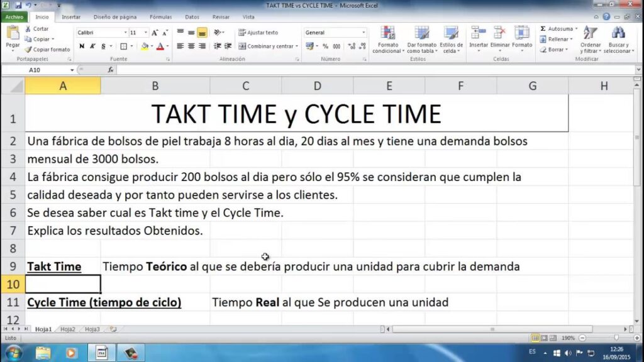This screenshot has height=362, width=644.
Task: Click the Copiar formato paintbrush icon
Action: [x=28, y=50]
